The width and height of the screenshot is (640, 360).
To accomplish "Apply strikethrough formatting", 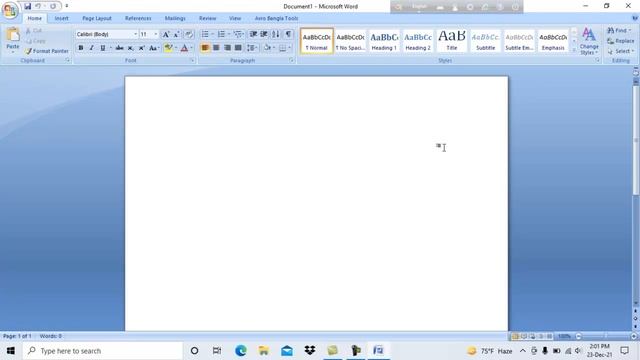I will (119, 48).
